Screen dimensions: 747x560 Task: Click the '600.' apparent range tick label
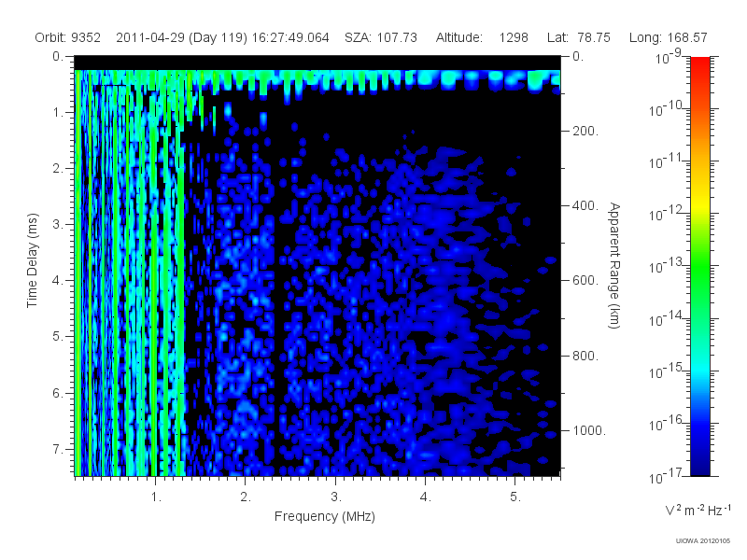[x=585, y=281]
